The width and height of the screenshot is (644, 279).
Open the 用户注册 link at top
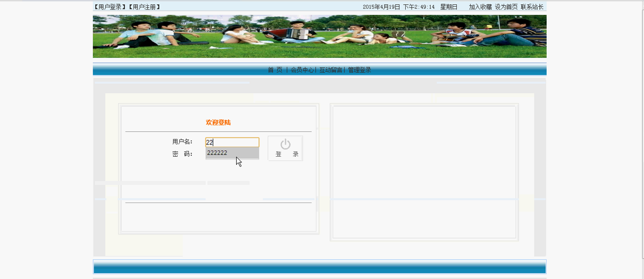click(144, 7)
